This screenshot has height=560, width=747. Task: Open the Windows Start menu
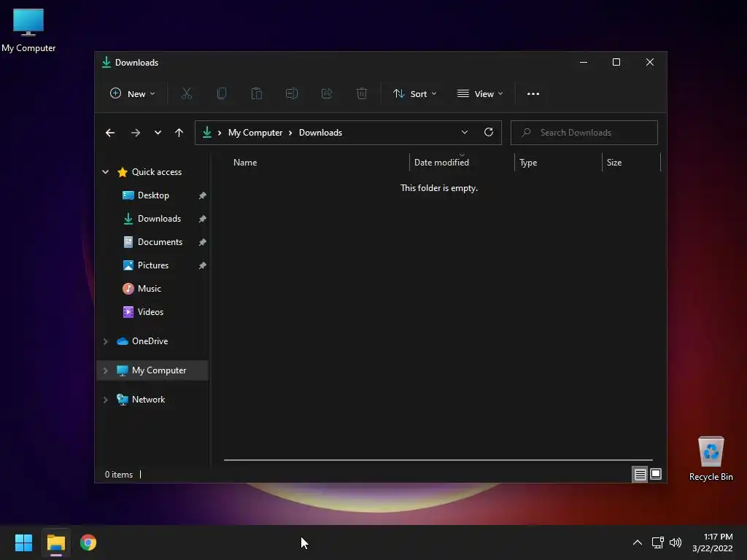(24, 542)
